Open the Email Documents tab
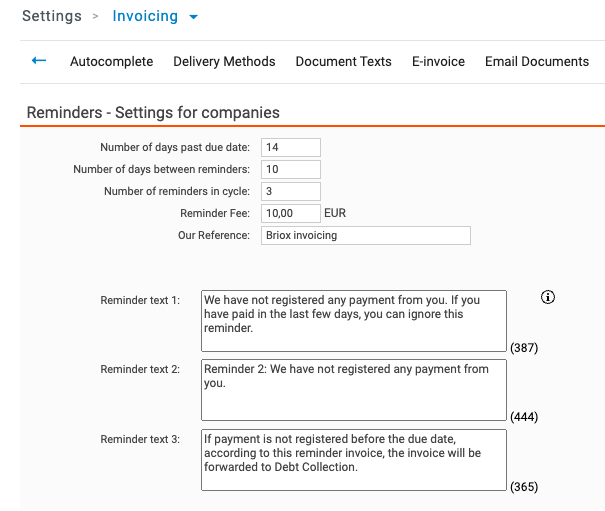This screenshot has width=605, height=511. pyautogui.click(x=536, y=62)
